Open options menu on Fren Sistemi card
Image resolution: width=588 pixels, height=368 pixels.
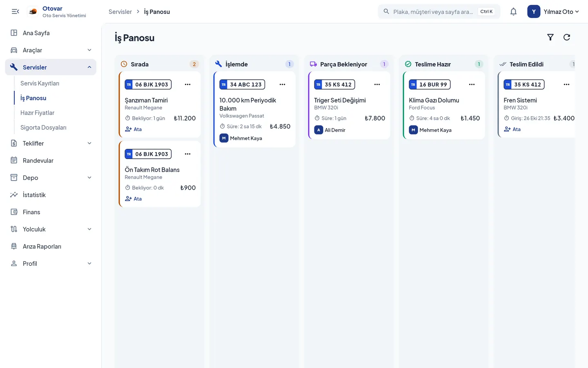[x=566, y=84]
